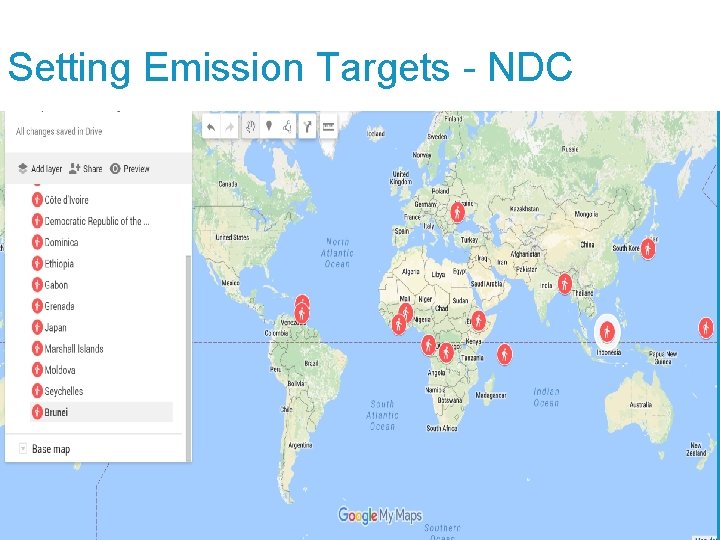Select the highlighted Brunei list entry
Screen dimensions: 720x540
(101, 412)
